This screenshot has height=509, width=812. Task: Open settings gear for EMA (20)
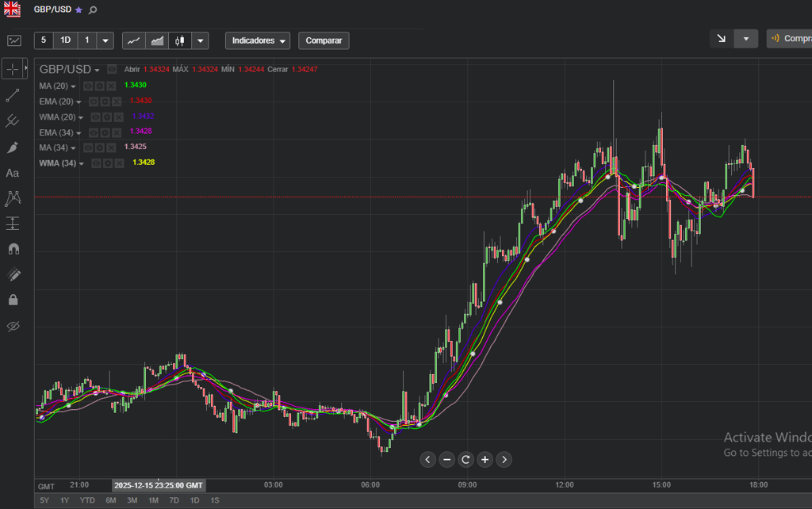click(105, 101)
